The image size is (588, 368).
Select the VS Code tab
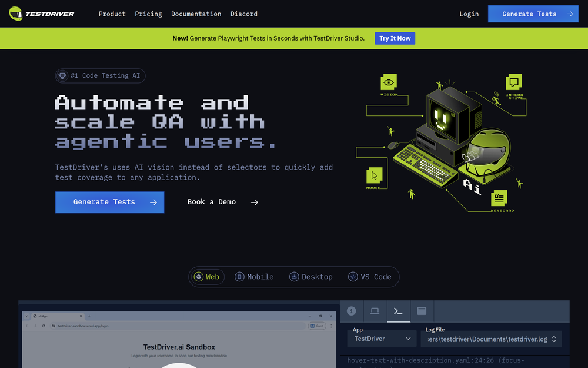[x=370, y=277]
